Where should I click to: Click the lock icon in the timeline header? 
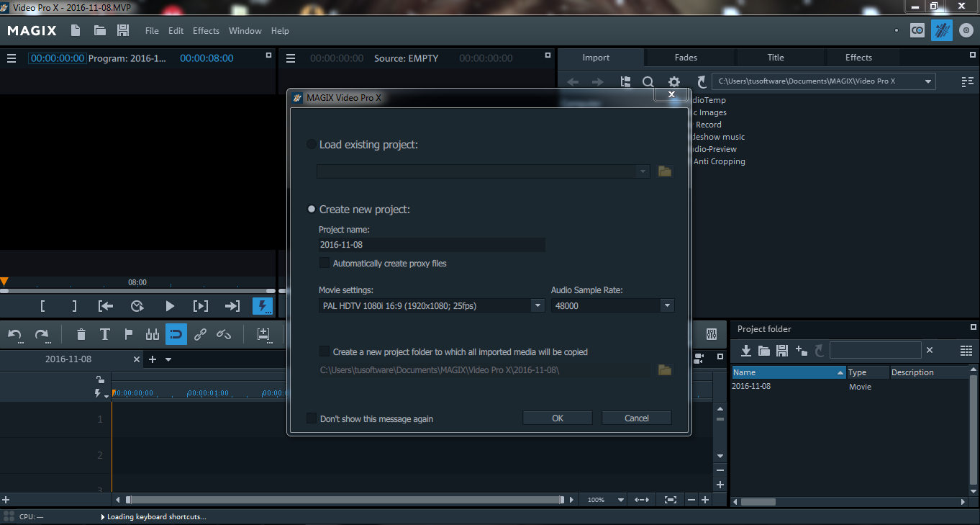point(99,380)
